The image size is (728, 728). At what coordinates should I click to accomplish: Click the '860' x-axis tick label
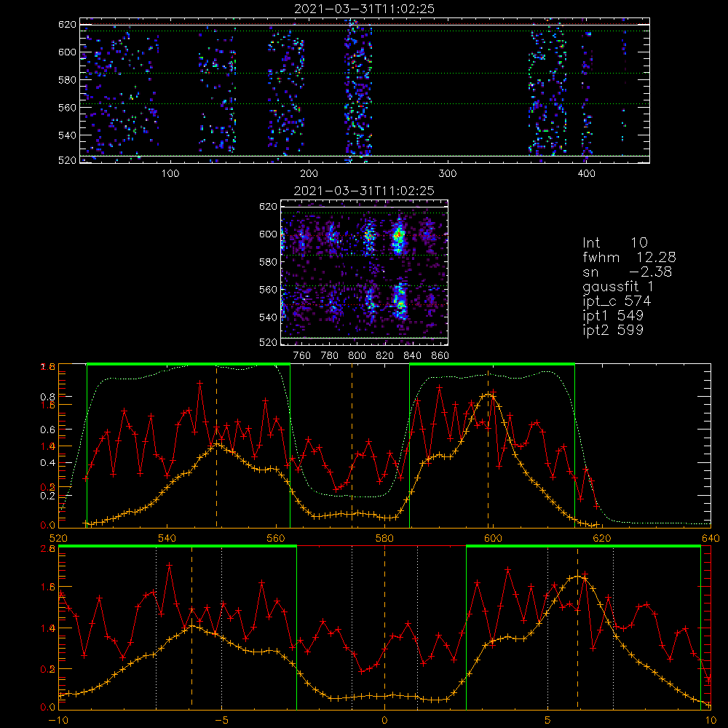tap(440, 356)
